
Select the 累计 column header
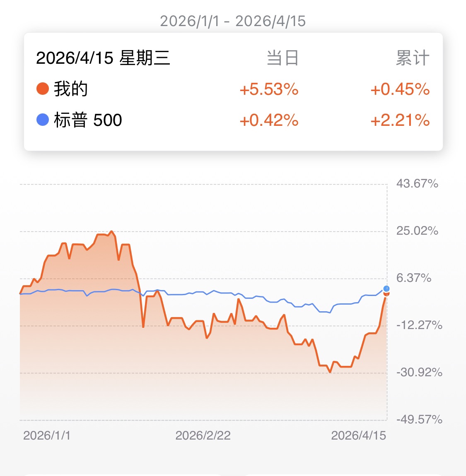413,58
